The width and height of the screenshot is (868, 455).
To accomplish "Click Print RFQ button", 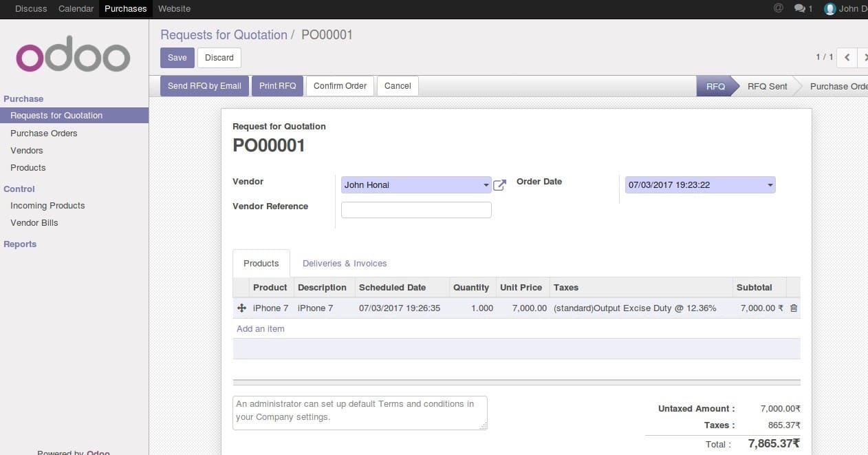I will [x=277, y=86].
